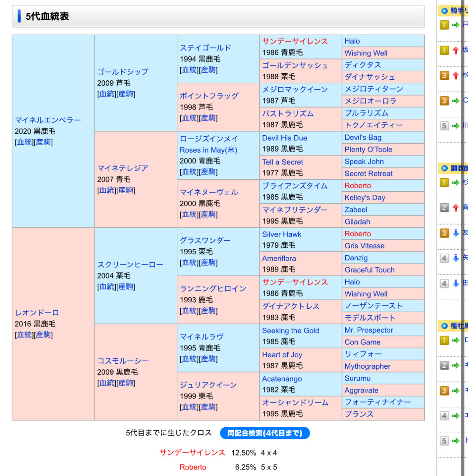Click the jockey ranking section header icon
The image size is (468, 476).
444,11
